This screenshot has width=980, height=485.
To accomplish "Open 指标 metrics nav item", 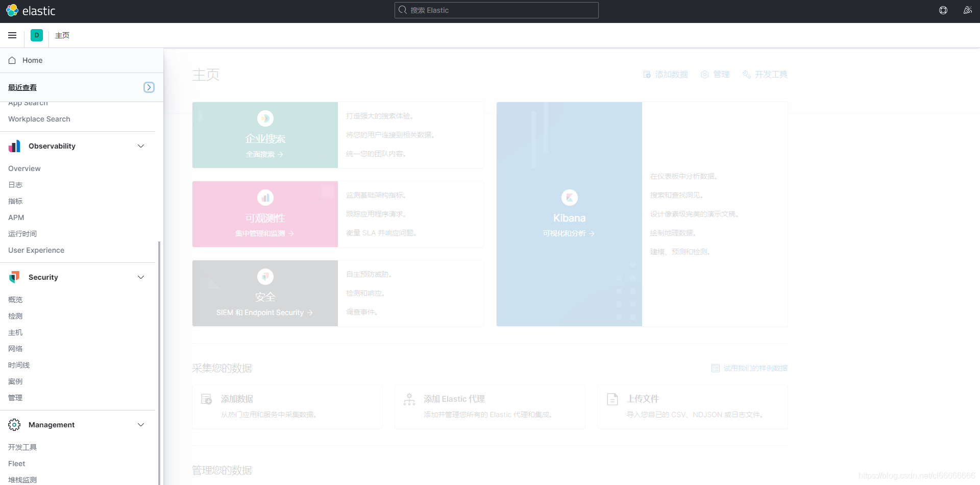I will tap(15, 201).
